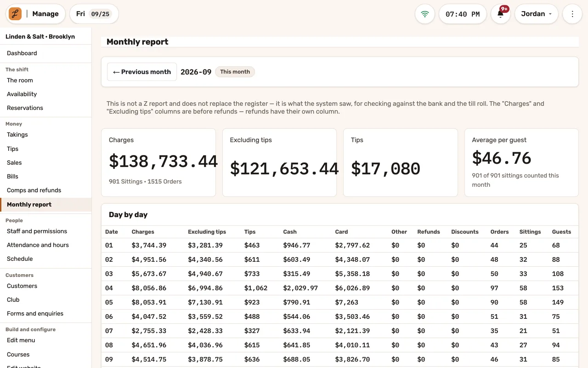Open Courses in sidebar
Screen dimensions: 588x368
pos(46,355)
